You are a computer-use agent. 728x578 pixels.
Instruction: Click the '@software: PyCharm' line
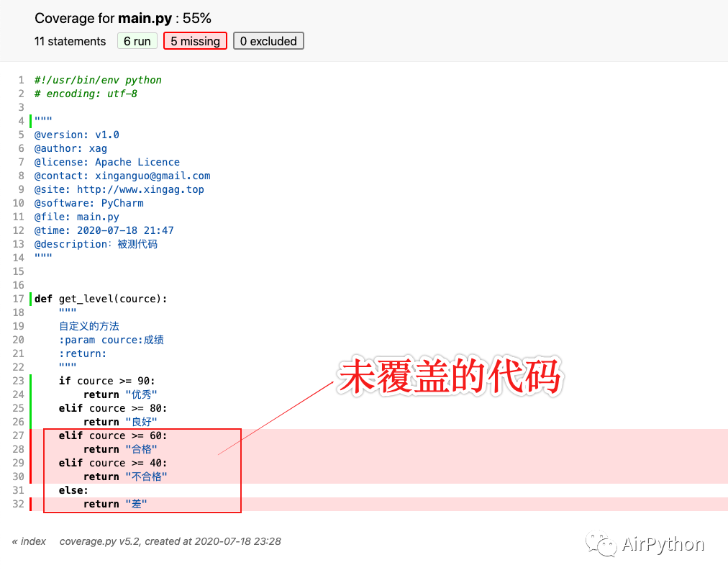(89, 204)
